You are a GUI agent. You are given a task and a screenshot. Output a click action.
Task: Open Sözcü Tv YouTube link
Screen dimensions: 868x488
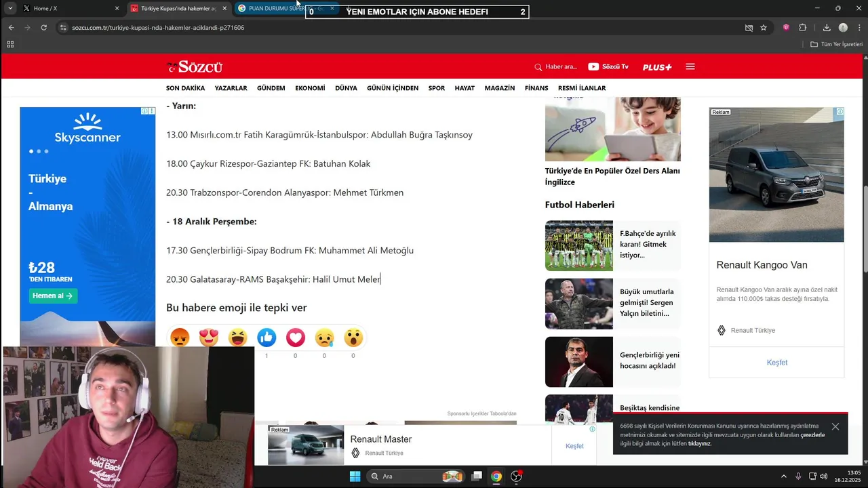608,66
